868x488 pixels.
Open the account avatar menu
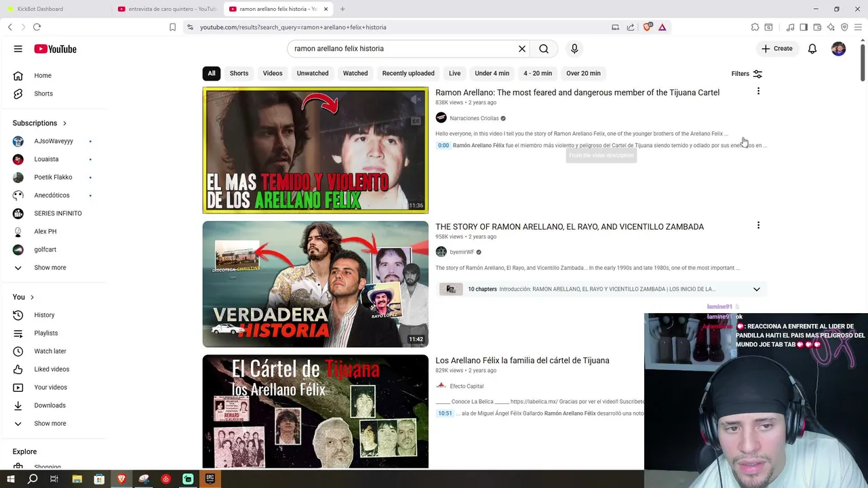point(839,49)
